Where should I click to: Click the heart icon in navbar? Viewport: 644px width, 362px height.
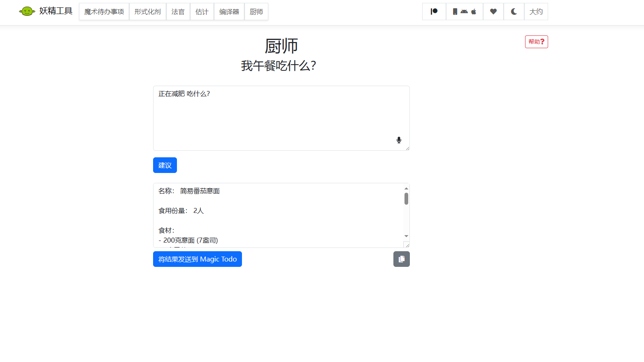pos(493,12)
